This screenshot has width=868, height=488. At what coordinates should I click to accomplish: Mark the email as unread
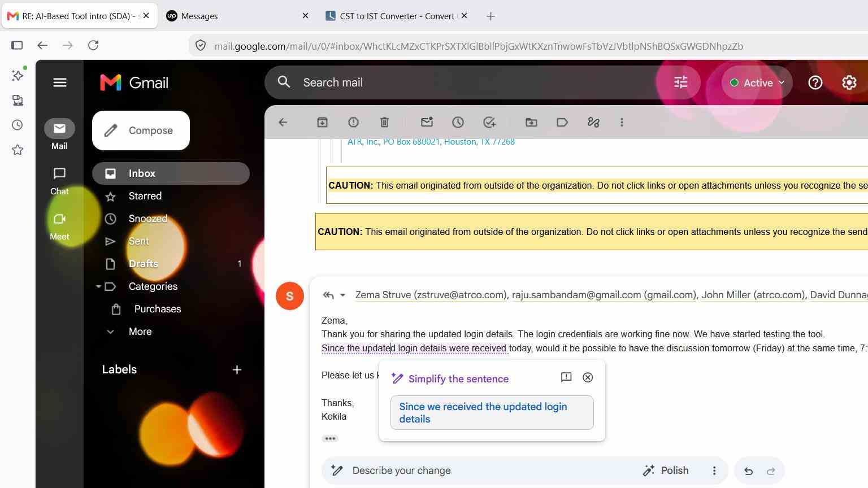click(427, 122)
